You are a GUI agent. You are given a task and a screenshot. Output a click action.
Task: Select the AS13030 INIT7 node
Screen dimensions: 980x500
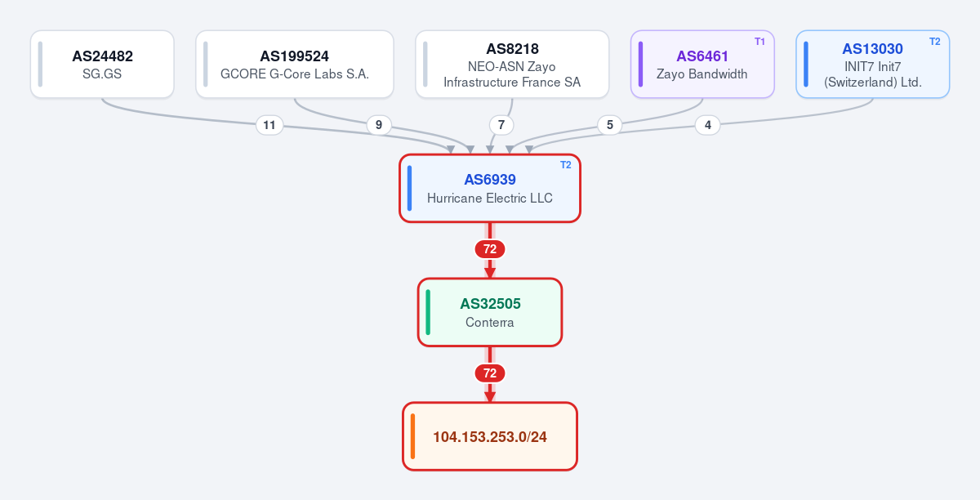pos(873,65)
